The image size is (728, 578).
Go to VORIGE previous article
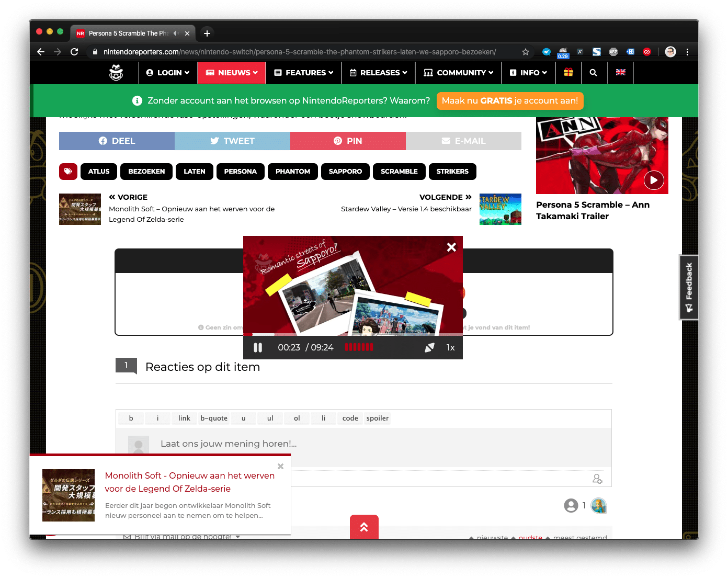[x=128, y=197]
